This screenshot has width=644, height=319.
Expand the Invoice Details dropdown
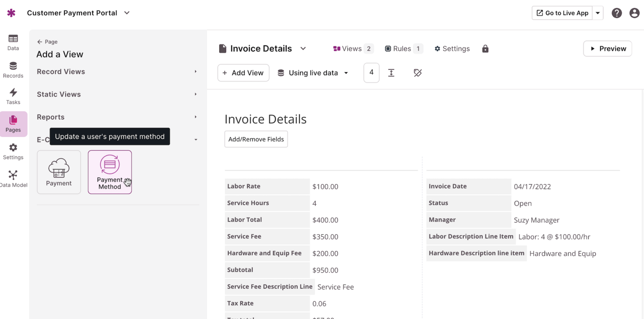pos(303,49)
